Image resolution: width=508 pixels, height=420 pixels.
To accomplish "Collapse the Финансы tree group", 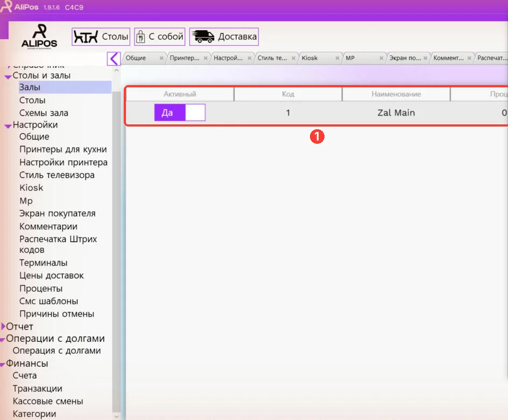I will coord(3,365).
